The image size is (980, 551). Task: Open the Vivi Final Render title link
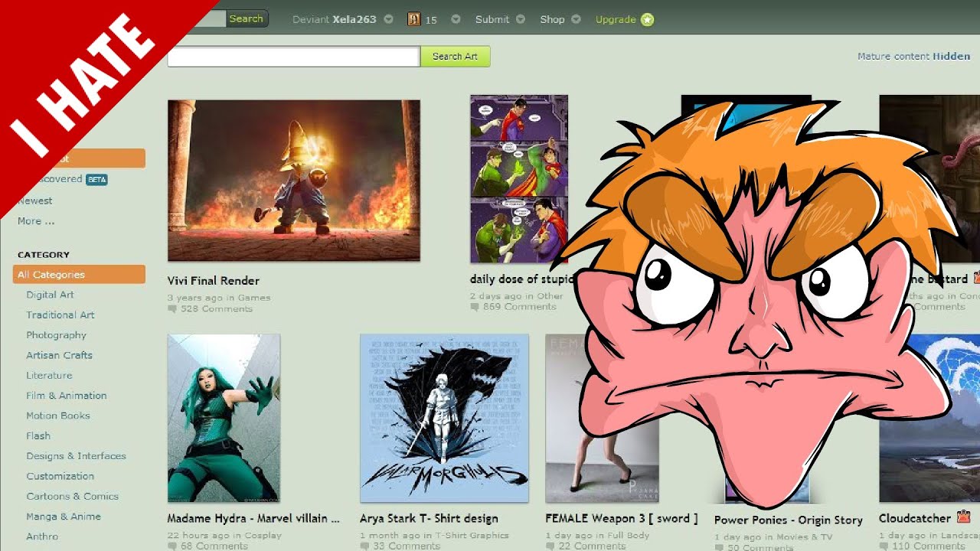click(x=214, y=281)
